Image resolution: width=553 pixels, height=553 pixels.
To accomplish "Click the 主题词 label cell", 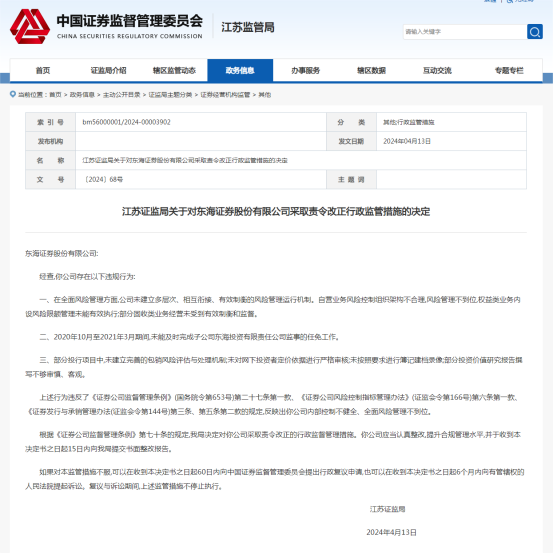I will (x=351, y=179).
